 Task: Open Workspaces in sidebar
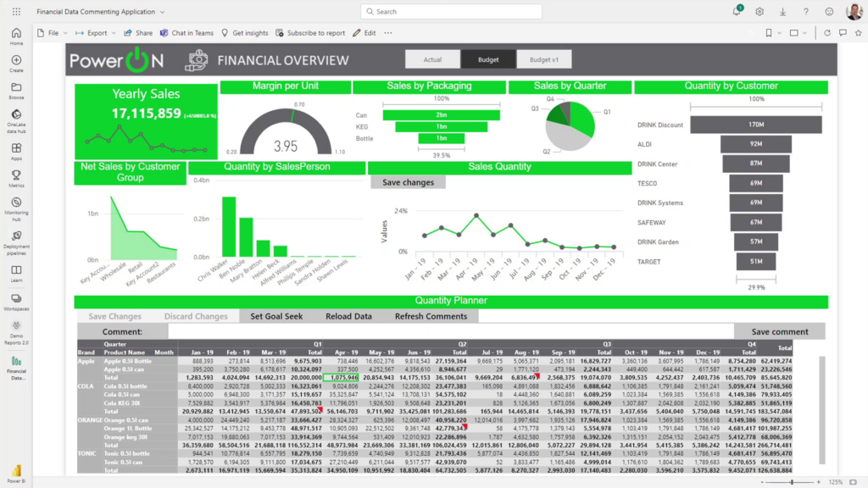16,302
